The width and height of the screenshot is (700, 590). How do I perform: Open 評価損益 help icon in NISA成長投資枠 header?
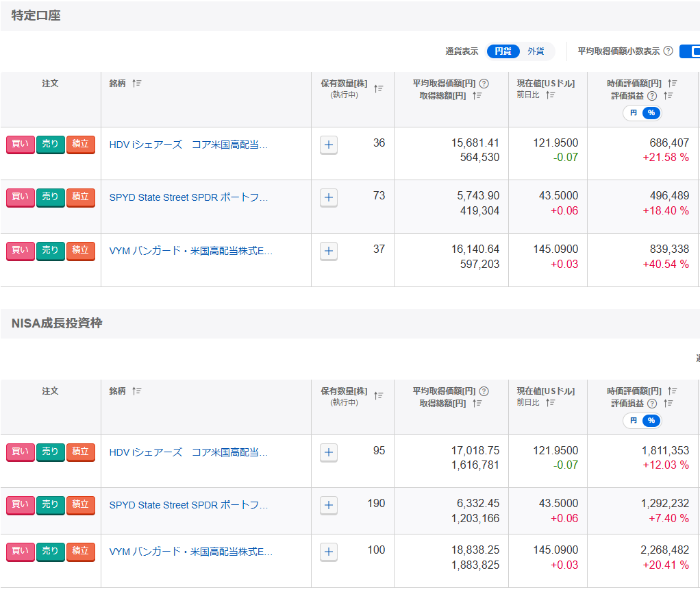[x=652, y=404]
